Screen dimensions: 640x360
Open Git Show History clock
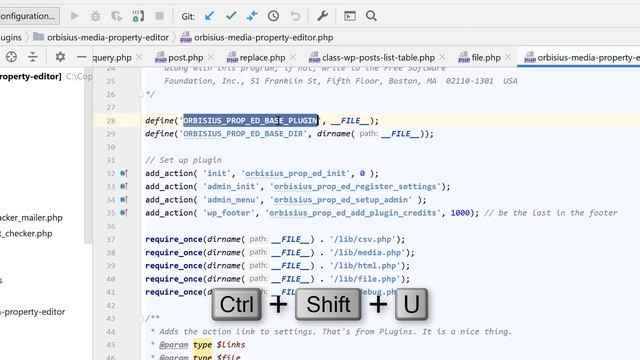(x=273, y=16)
